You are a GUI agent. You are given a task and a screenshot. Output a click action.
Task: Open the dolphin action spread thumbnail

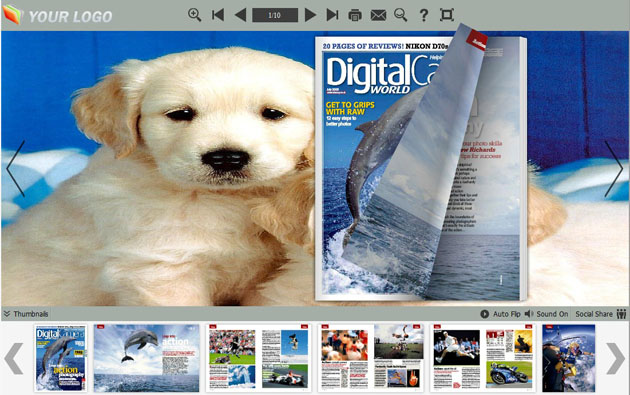click(147, 358)
